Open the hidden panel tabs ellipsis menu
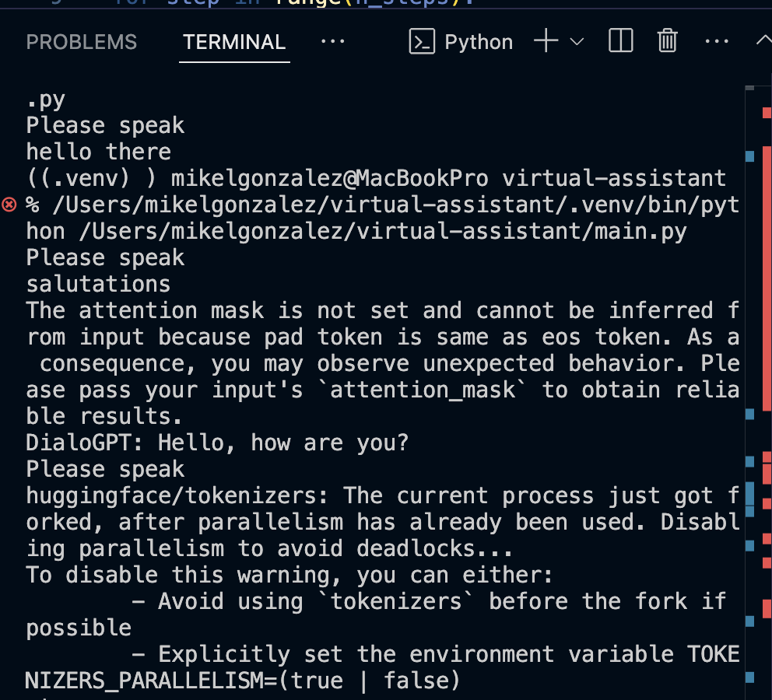 [333, 42]
